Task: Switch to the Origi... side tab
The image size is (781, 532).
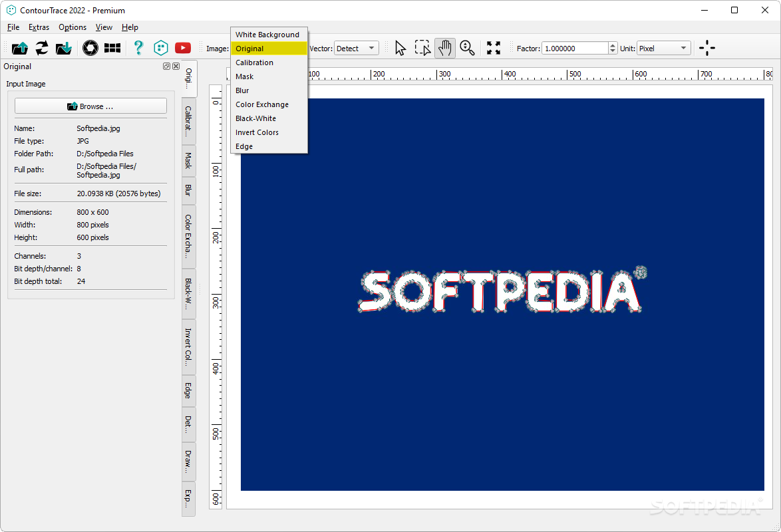Action: point(190,78)
